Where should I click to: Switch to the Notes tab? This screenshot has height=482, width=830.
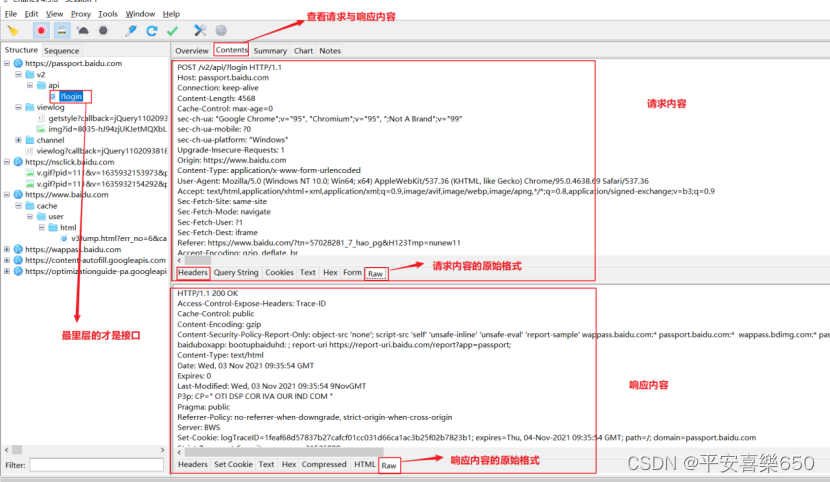click(x=330, y=51)
